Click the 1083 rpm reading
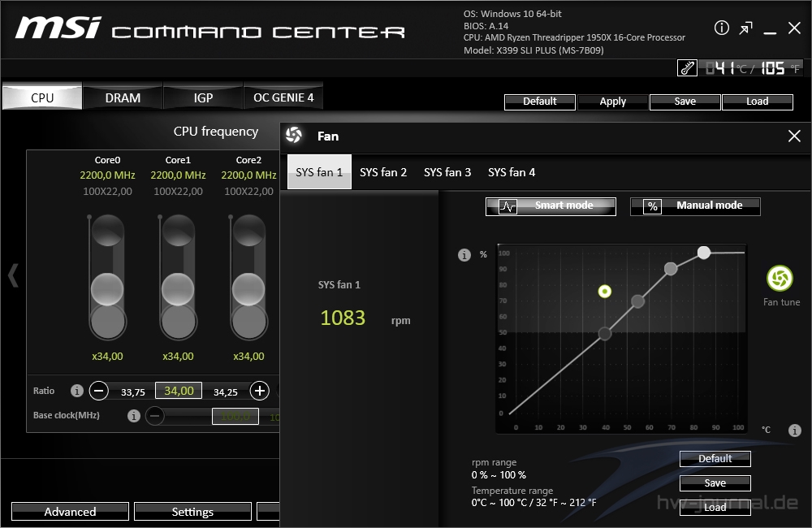812x528 pixels. pos(343,318)
